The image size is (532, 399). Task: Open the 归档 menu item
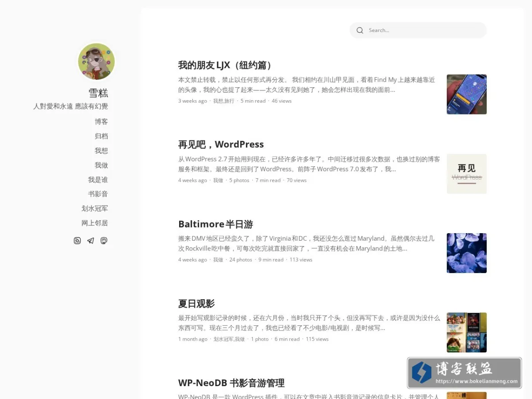pyautogui.click(x=101, y=136)
